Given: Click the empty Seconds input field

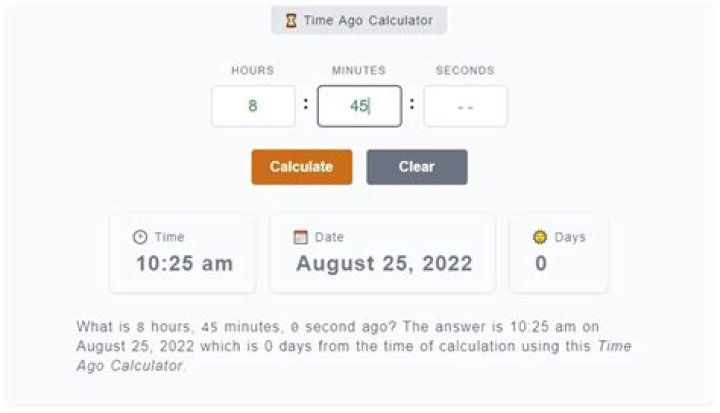Looking at the screenshot, I should [465, 106].
